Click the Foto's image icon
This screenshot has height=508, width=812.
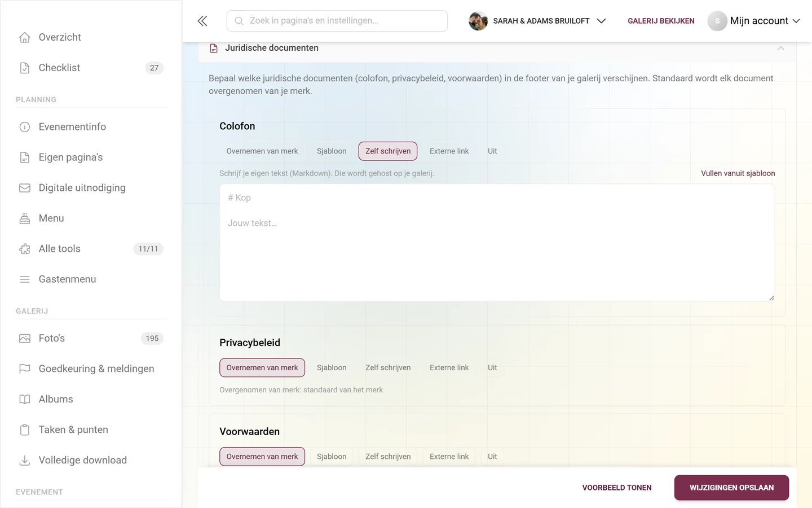click(25, 339)
